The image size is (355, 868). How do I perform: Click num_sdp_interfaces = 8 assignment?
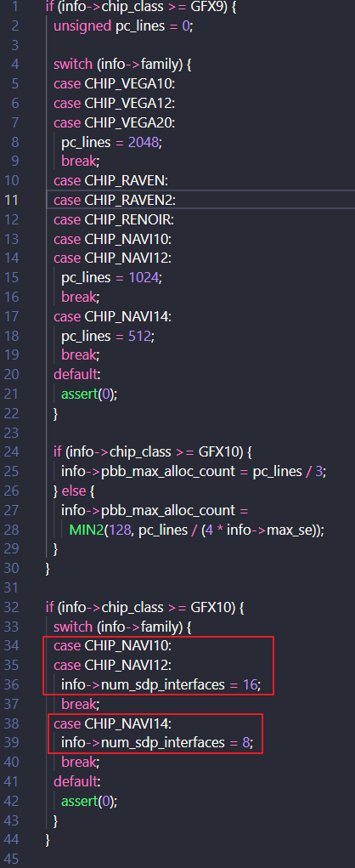click(157, 743)
